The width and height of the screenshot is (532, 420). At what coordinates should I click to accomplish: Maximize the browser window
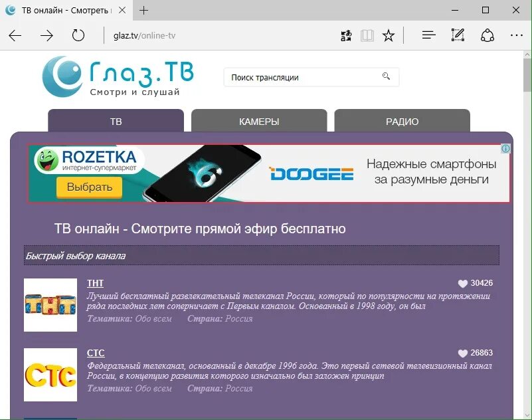[486, 10]
